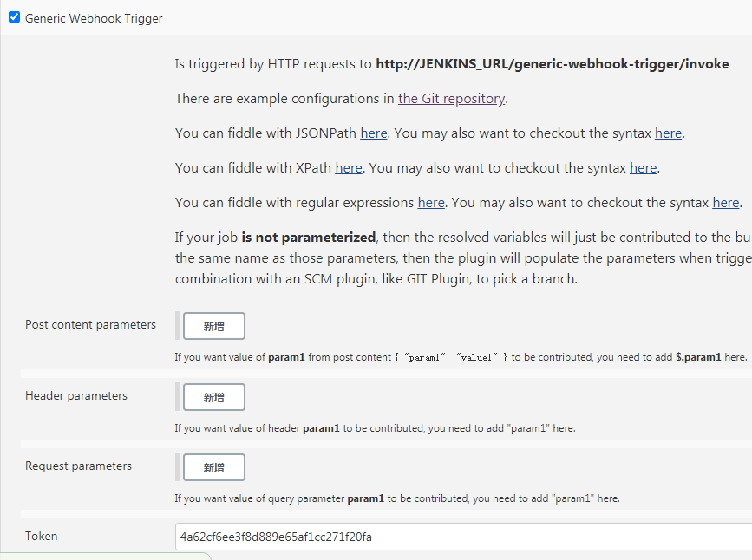Image resolution: width=752 pixels, height=560 pixels.
Task: Click the Token field label
Action: [x=42, y=537]
